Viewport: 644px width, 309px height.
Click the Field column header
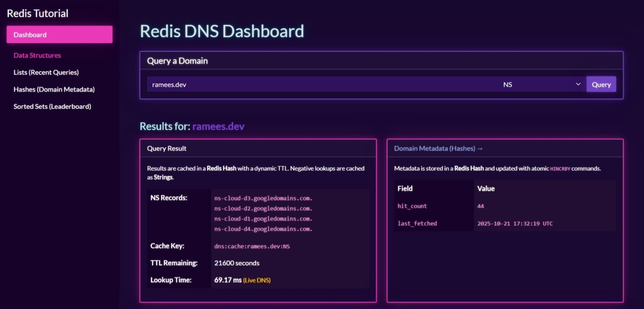pyautogui.click(x=405, y=188)
